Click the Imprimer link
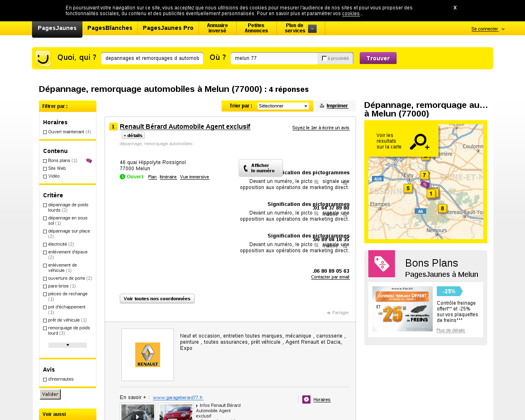Viewport: 525px width, 420px height. click(337, 106)
